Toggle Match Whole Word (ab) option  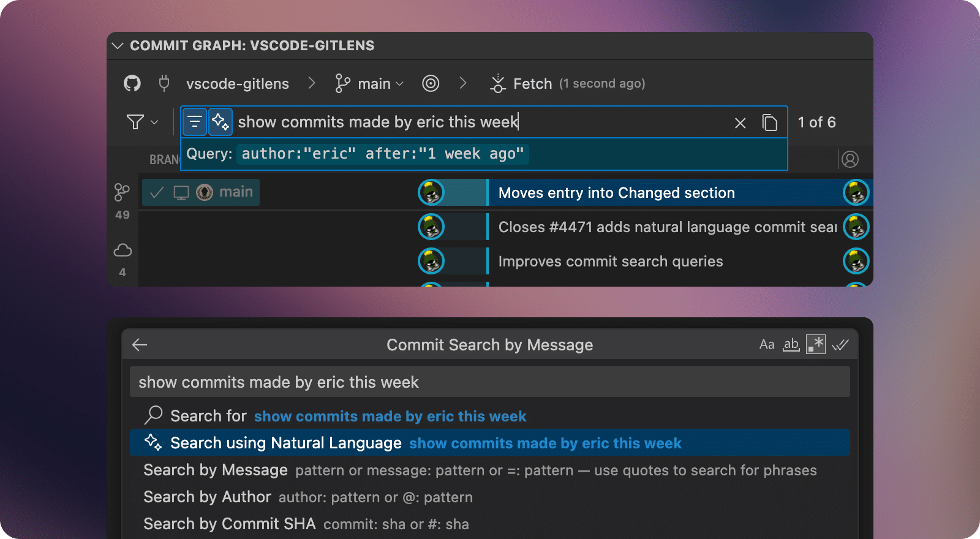click(x=791, y=345)
